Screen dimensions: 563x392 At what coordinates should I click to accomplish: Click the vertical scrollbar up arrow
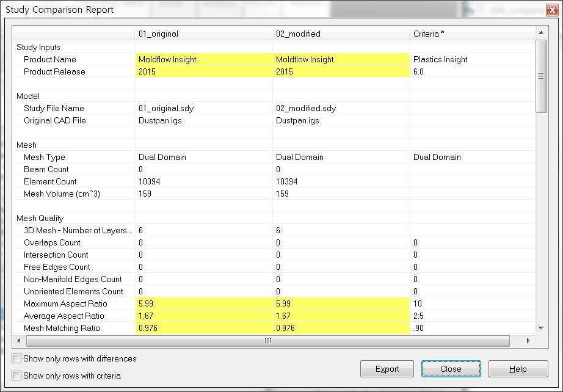541,33
